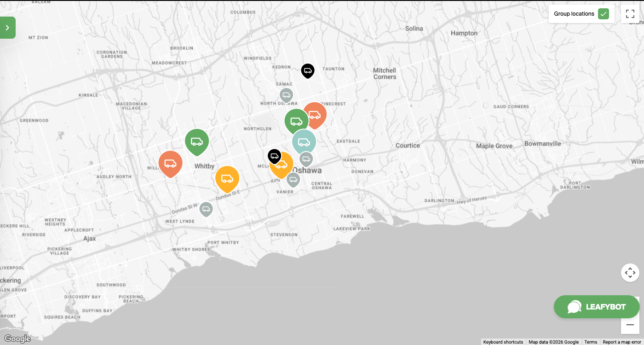The width and height of the screenshot is (644, 345).
Task: Click the map pan control
Action: 630,272
